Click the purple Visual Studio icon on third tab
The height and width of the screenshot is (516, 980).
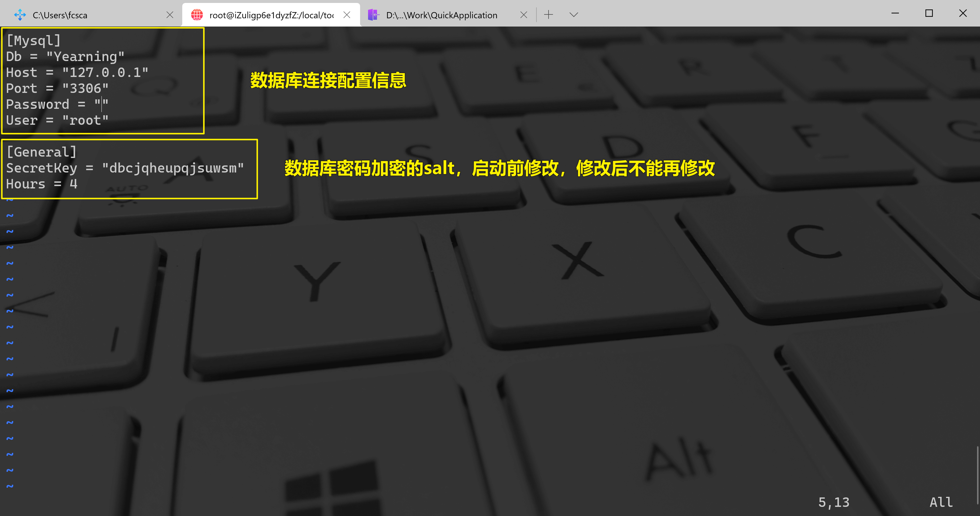(374, 15)
